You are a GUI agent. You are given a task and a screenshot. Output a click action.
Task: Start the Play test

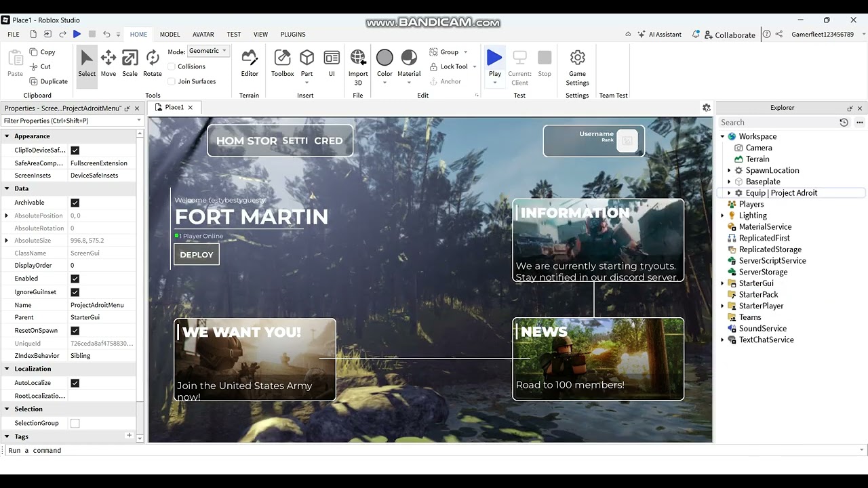[495, 58]
